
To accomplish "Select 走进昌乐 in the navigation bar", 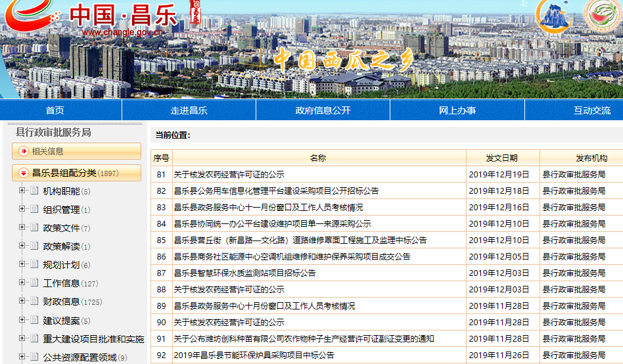I will click(x=189, y=110).
